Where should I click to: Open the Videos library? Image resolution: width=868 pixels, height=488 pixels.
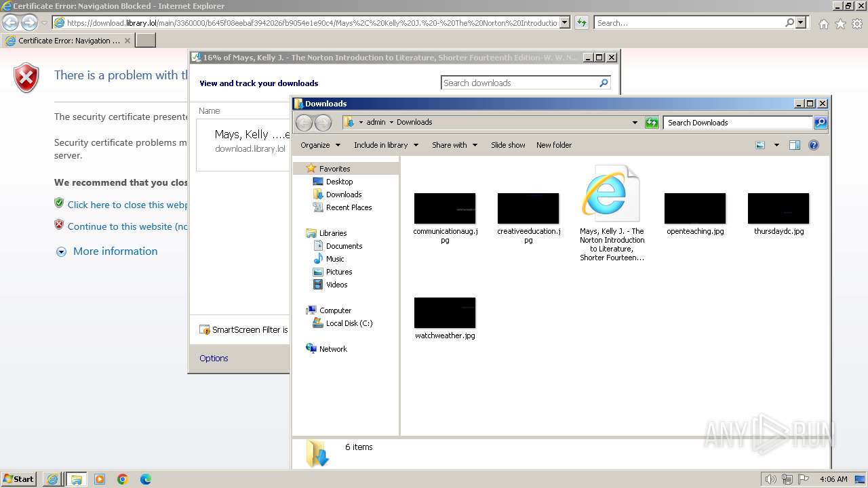(x=336, y=285)
